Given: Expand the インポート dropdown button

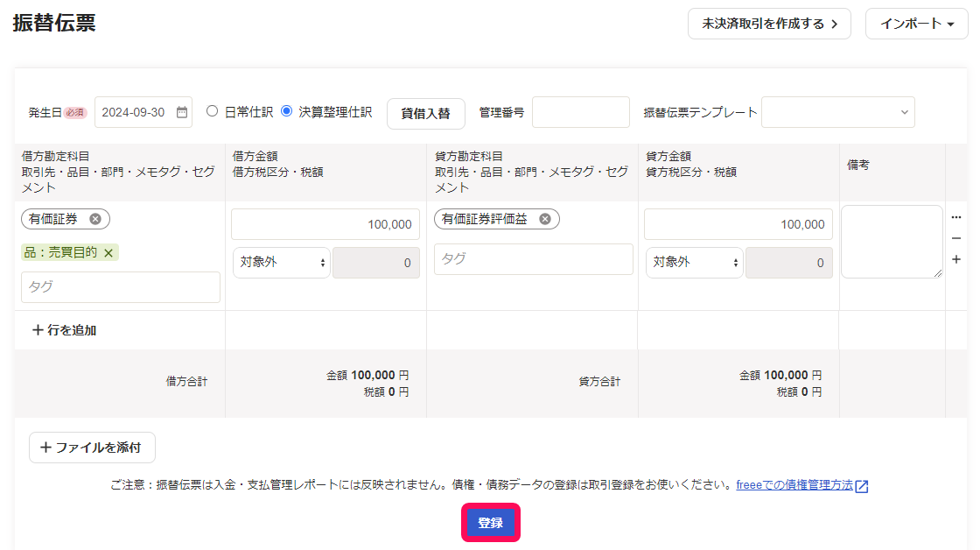Looking at the screenshot, I should [x=916, y=24].
